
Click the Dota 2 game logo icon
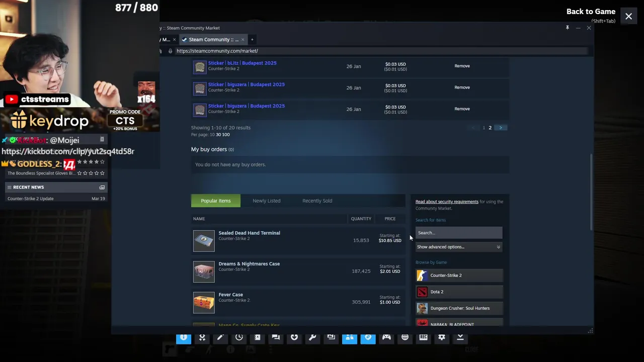pyautogui.click(x=422, y=292)
